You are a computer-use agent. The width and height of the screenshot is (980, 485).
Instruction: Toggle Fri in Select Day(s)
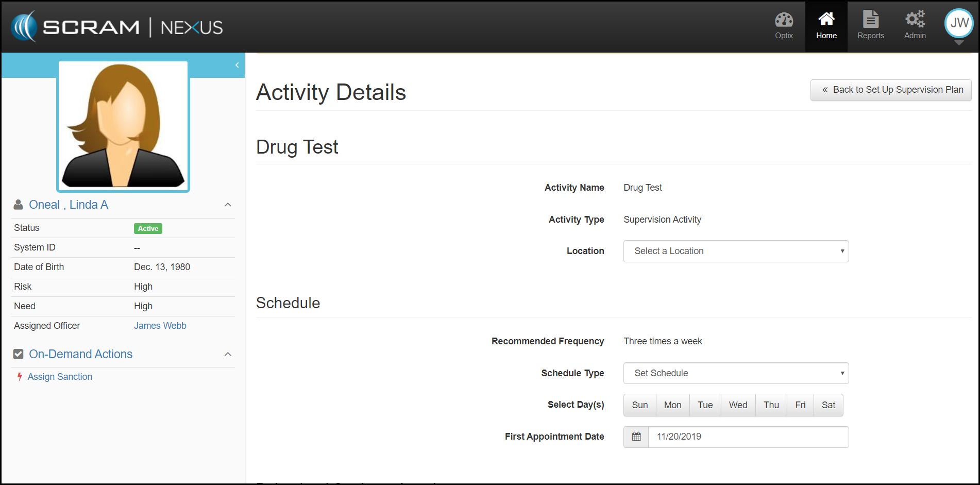coord(800,405)
